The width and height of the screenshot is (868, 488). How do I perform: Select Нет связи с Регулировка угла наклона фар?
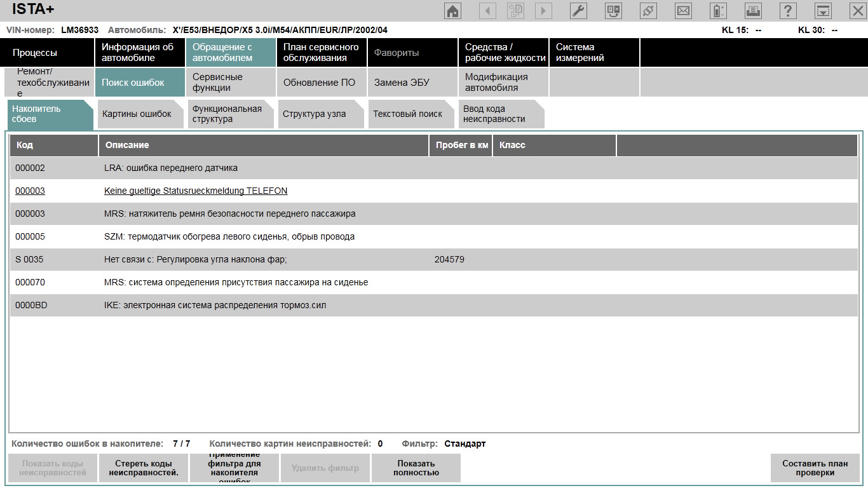(x=196, y=259)
